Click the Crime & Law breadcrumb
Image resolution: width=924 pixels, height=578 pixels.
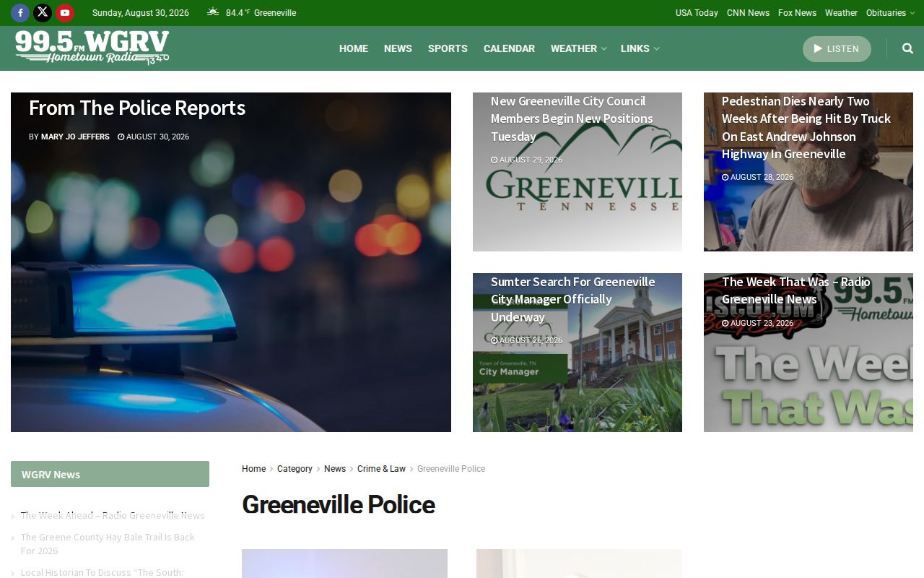tap(381, 469)
